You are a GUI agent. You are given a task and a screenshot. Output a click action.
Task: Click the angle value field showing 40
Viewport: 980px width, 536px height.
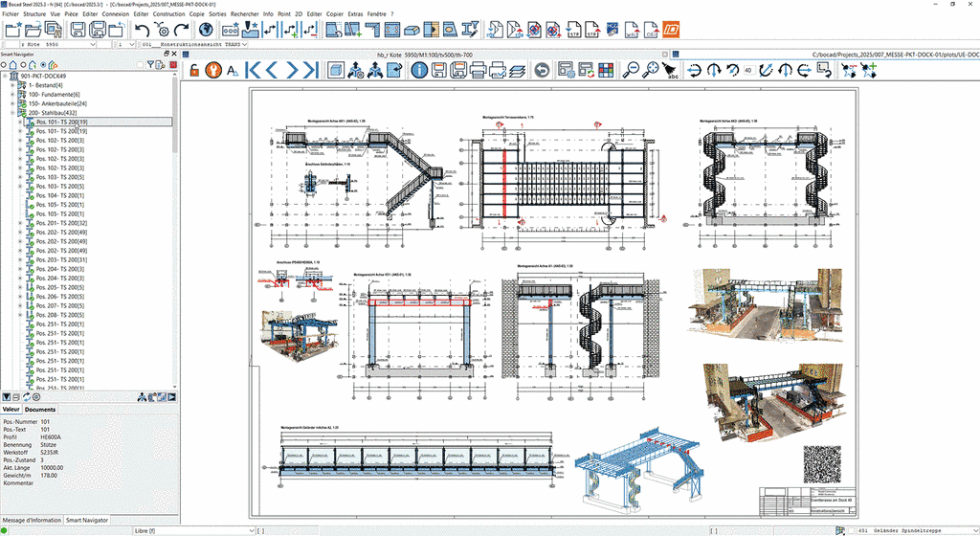click(x=748, y=70)
